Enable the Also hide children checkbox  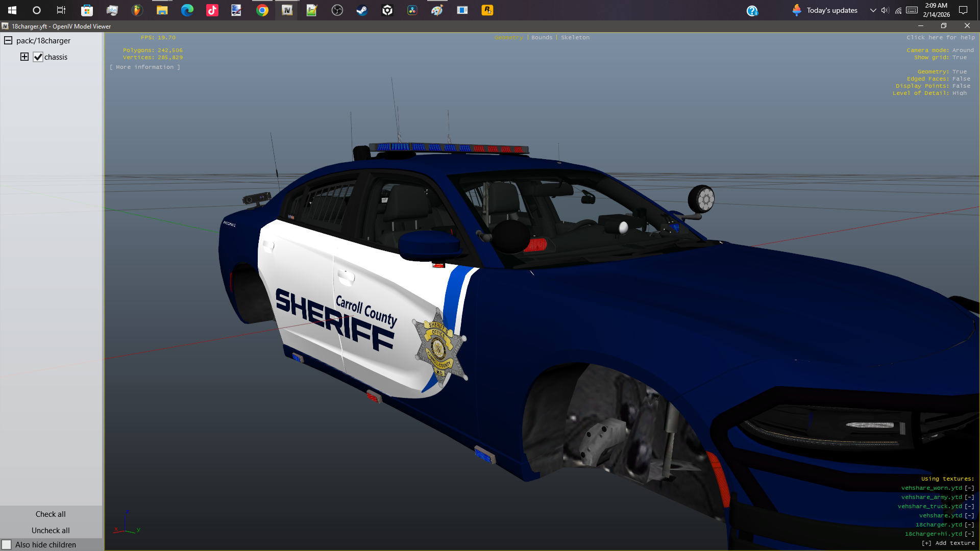pyautogui.click(x=7, y=545)
